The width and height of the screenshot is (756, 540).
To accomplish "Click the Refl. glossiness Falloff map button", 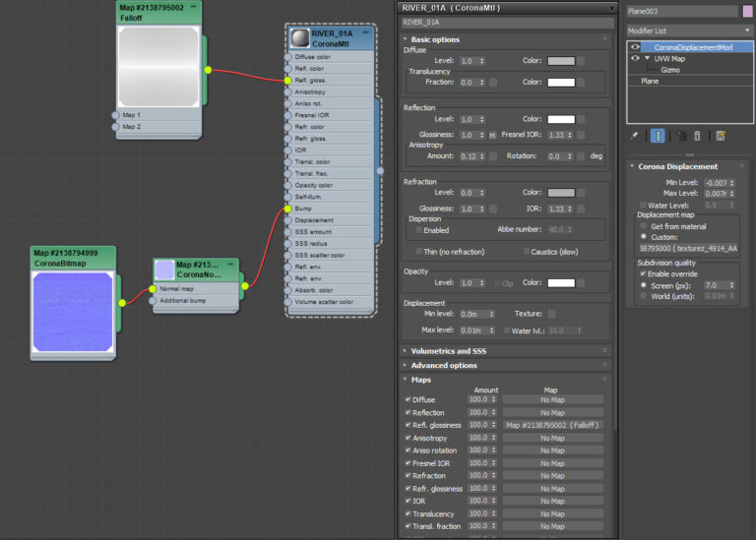I will 552,425.
